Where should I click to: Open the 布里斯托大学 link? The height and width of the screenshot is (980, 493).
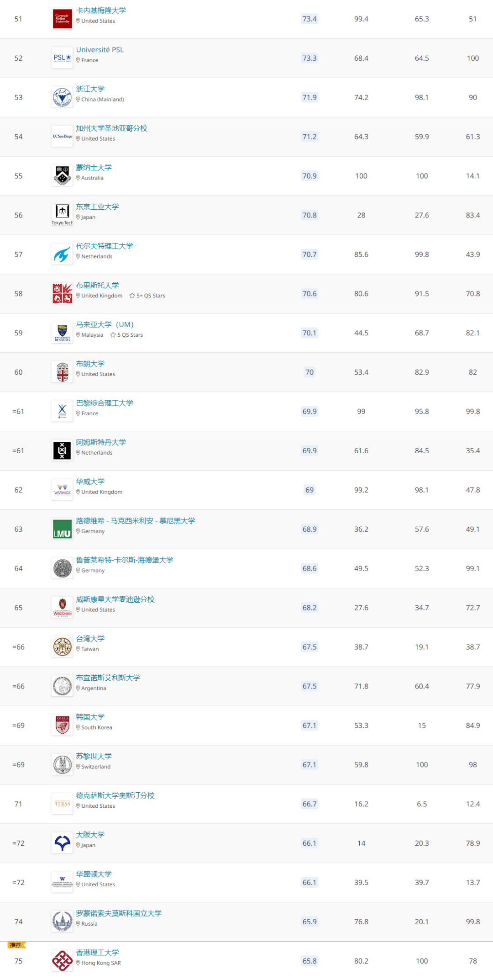pos(97,285)
